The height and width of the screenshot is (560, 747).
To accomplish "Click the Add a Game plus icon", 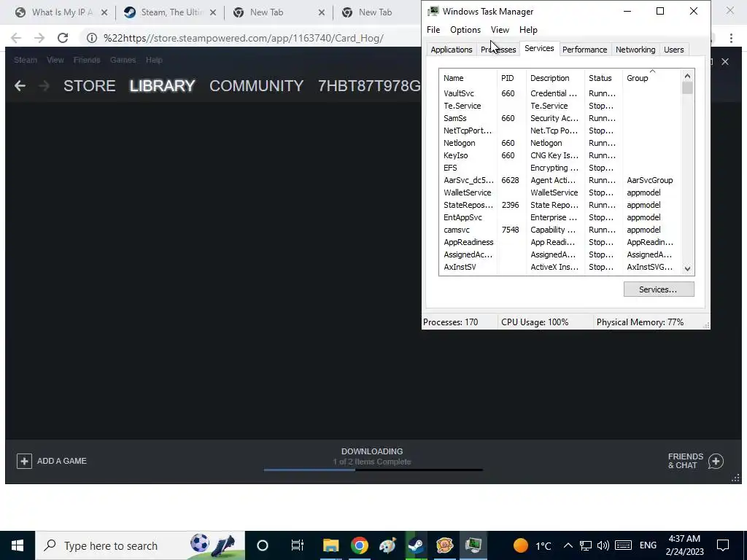I will click(x=24, y=461).
